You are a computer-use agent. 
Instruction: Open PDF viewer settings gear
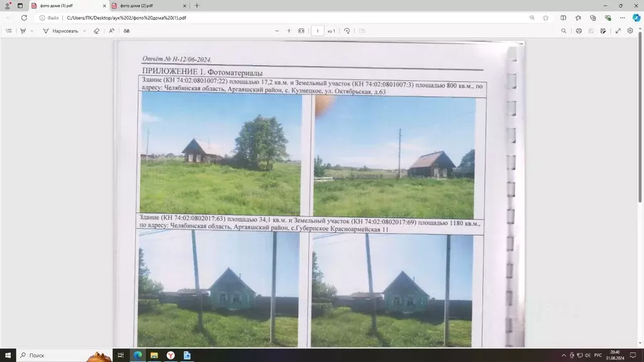[630, 31]
